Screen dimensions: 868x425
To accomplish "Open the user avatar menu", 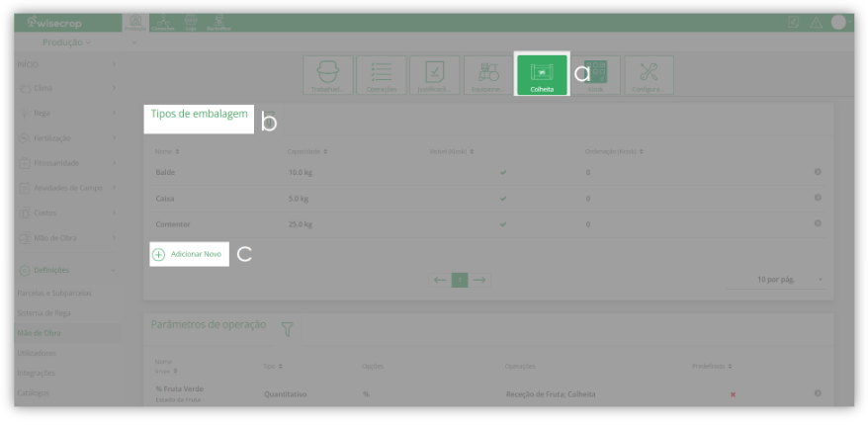I will [838, 22].
